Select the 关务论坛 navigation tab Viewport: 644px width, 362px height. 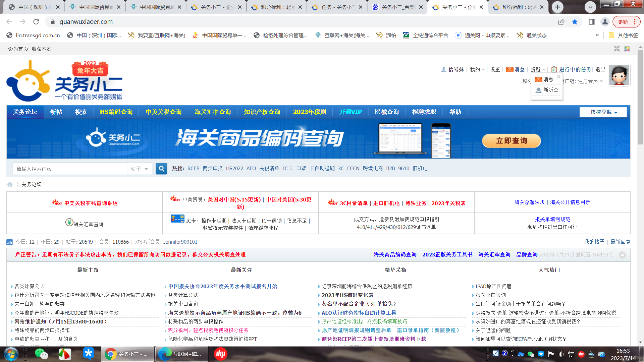pyautogui.click(x=25, y=112)
